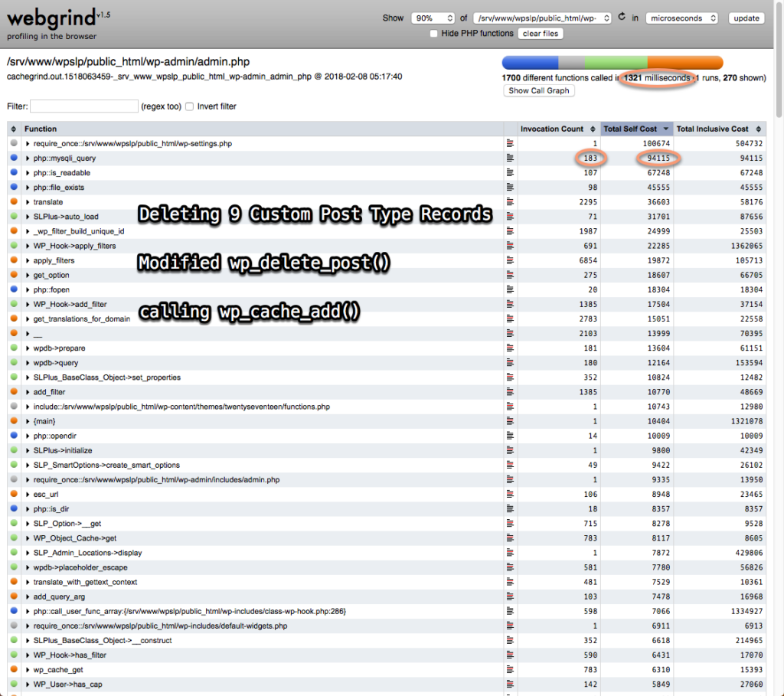Open source file icon for esc_url row
784x696 pixels.
point(510,495)
